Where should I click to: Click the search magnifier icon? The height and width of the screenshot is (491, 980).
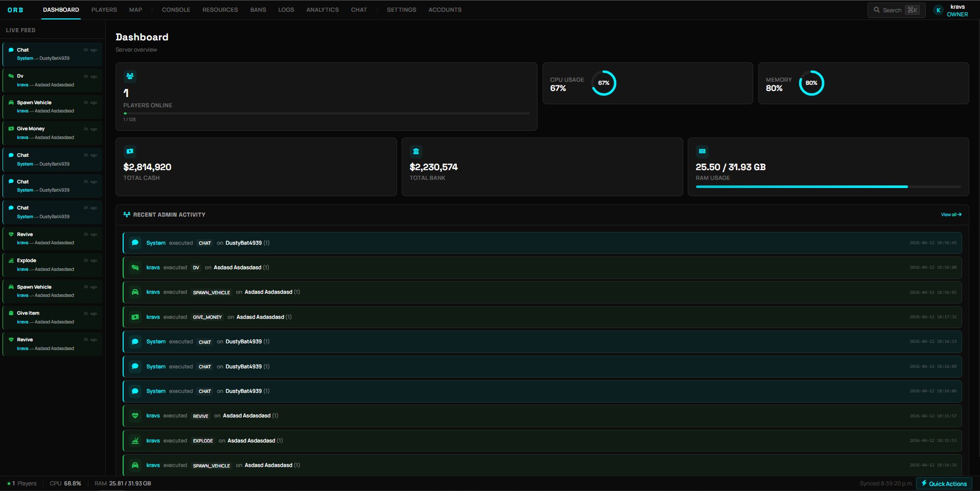(877, 10)
